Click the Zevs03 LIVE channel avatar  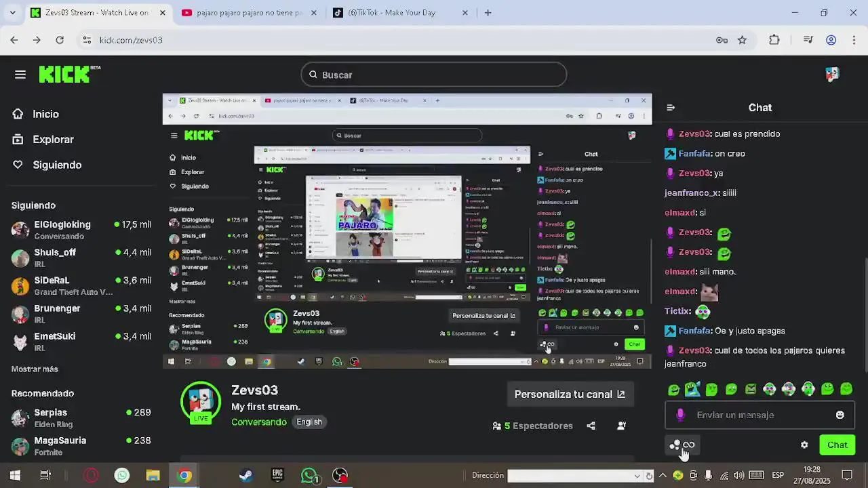click(x=201, y=403)
